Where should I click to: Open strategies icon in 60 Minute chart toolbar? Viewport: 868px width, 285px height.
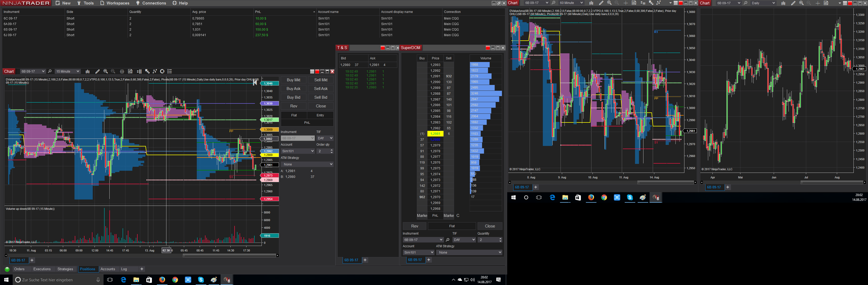click(659, 3)
